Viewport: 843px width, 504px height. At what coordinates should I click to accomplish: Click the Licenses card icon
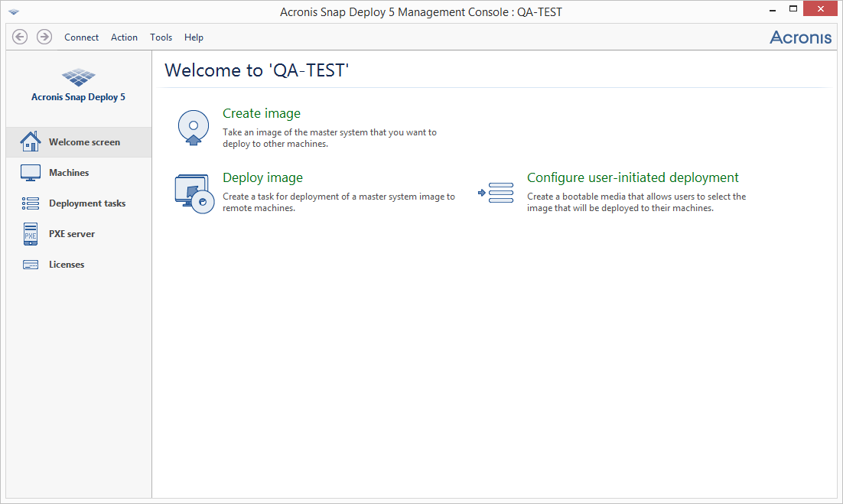pyautogui.click(x=30, y=265)
